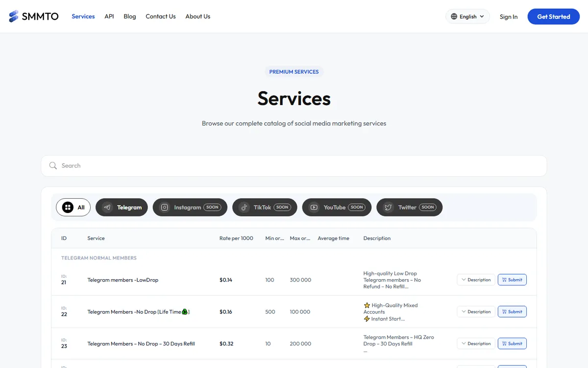The height and width of the screenshot is (368, 588).
Task: Click the Instagram camera icon
Action: (165, 207)
